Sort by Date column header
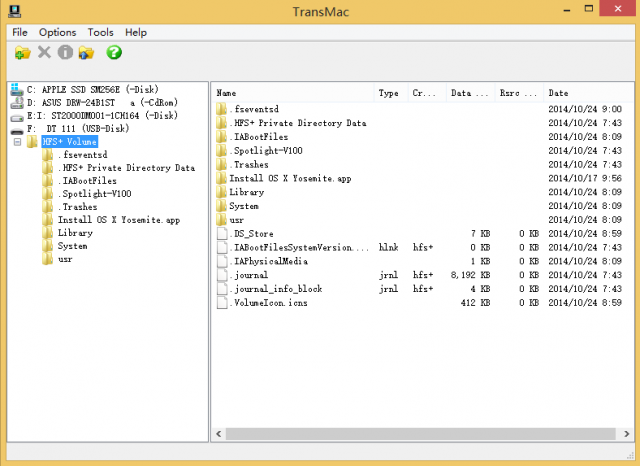 588,93
